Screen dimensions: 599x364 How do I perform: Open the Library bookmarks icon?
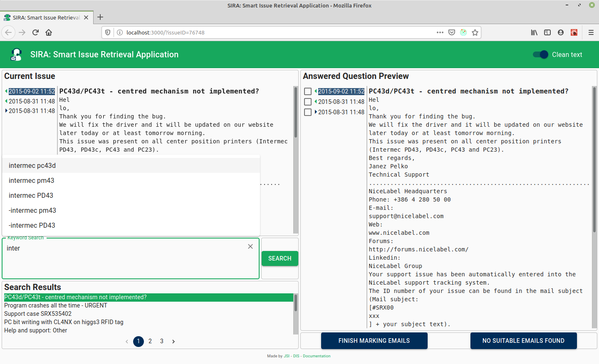click(x=534, y=32)
